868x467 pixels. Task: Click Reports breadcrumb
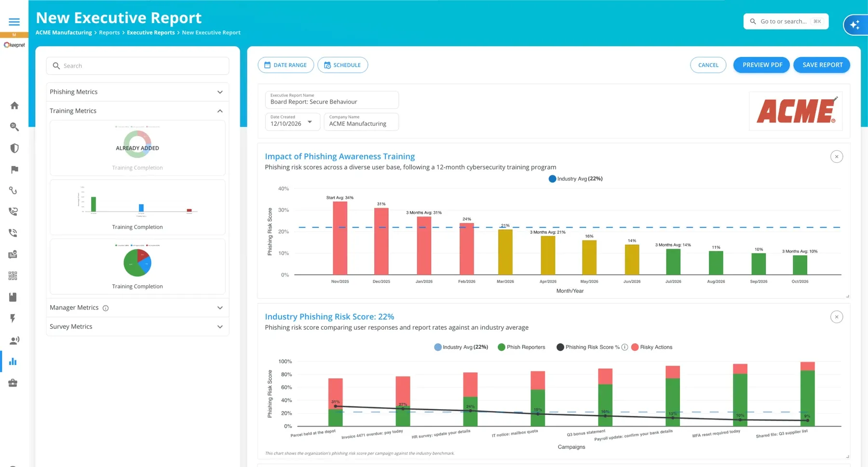point(109,32)
